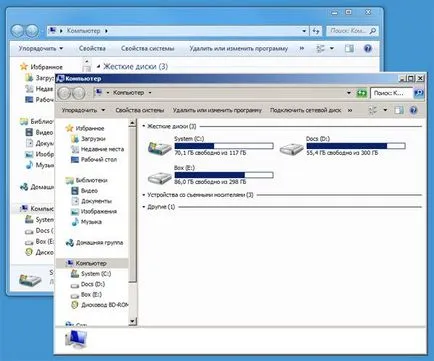
Task: Show more toolbar commands chevron in back window
Action: 302,49
